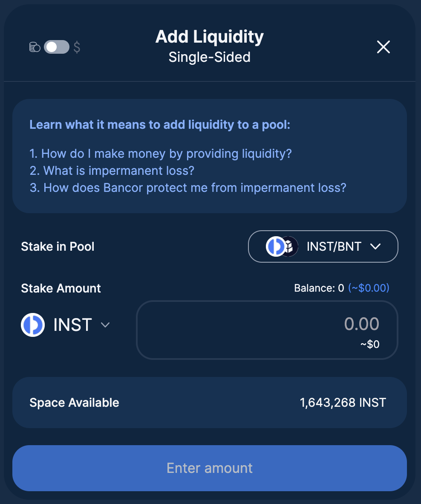This screenshot has width=421, height=504.
Task: Click the ~$0 estimate below amount
Action: (x=370, y=344)
